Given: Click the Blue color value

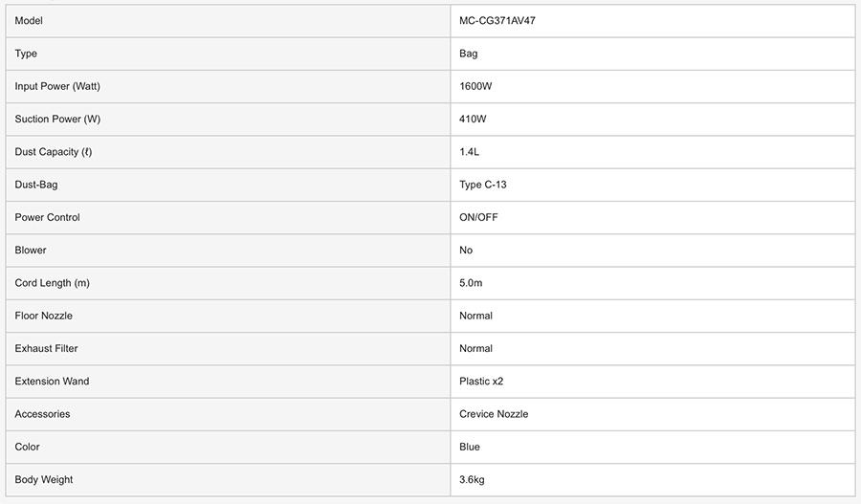Looking at the screenshot, I should (470, 447).
